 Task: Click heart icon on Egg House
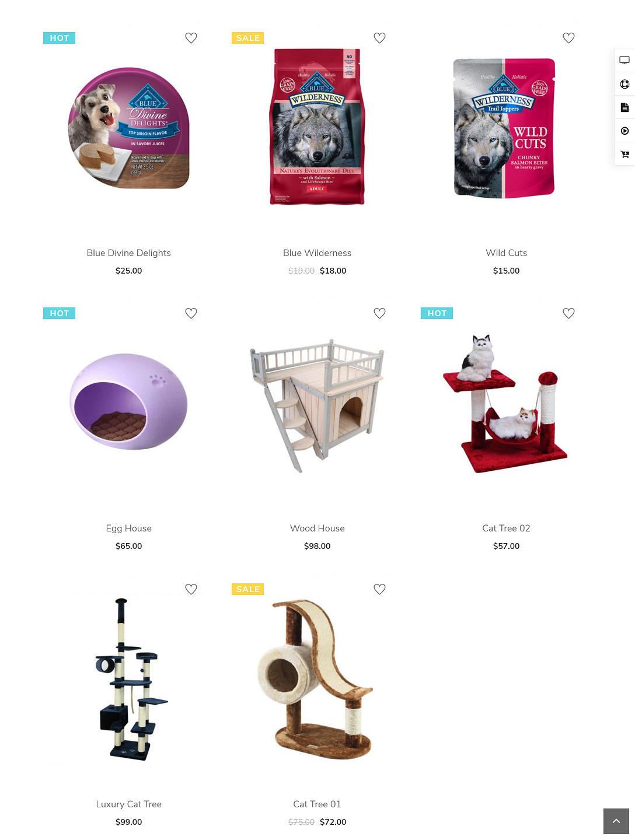(191, 313)
